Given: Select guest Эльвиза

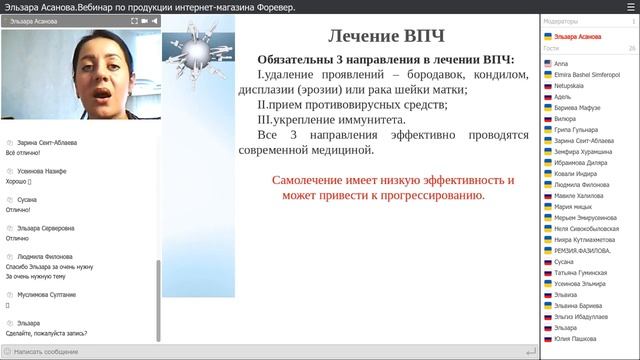Looking at the screenshot, I should 565,295.
